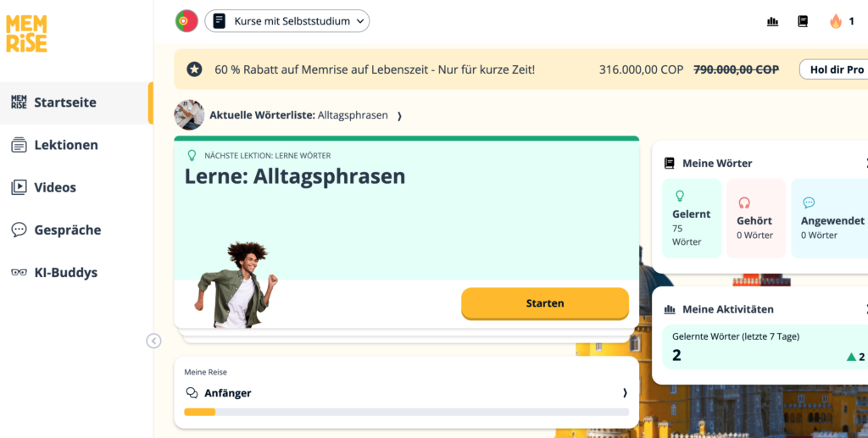Viewport: 868px width, 438px height.
Task: Click the 316.000,00 COP price
Action: coord(641,69)
